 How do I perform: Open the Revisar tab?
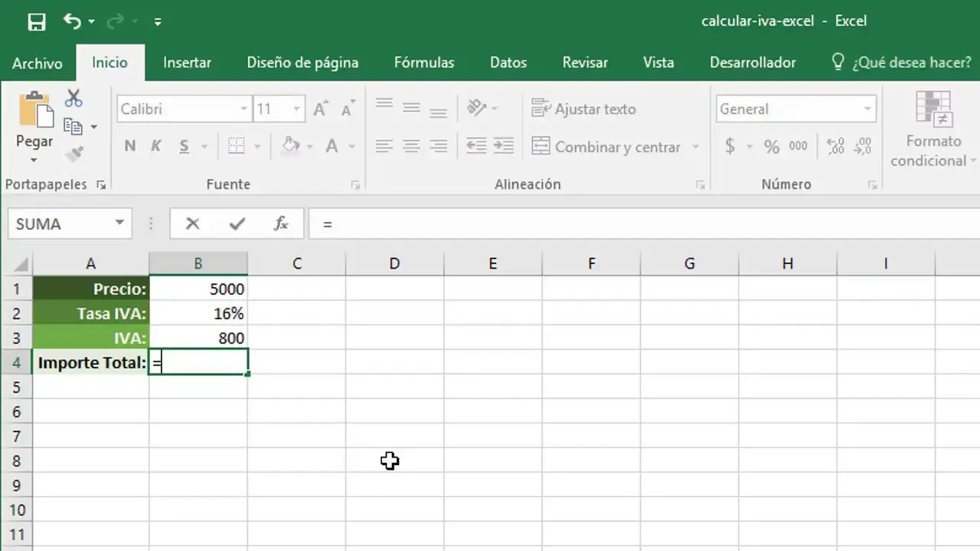pos(585,63)
